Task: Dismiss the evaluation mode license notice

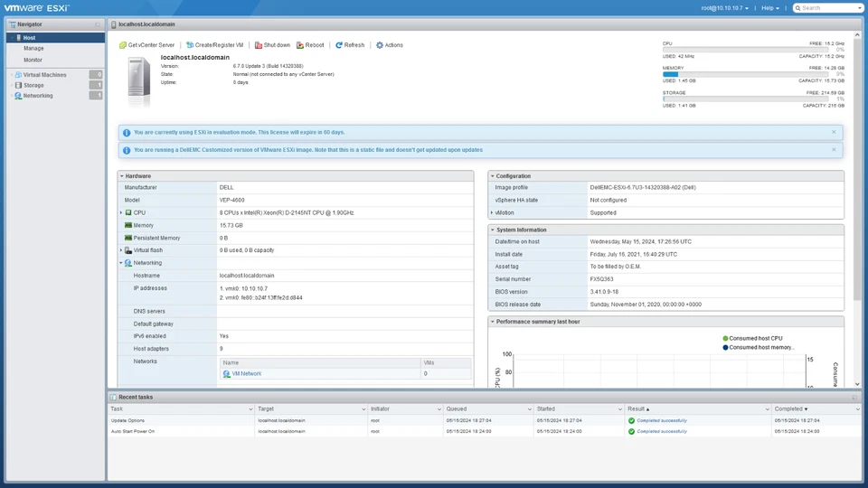Action: pyautogui.click(x=834, y=133)
